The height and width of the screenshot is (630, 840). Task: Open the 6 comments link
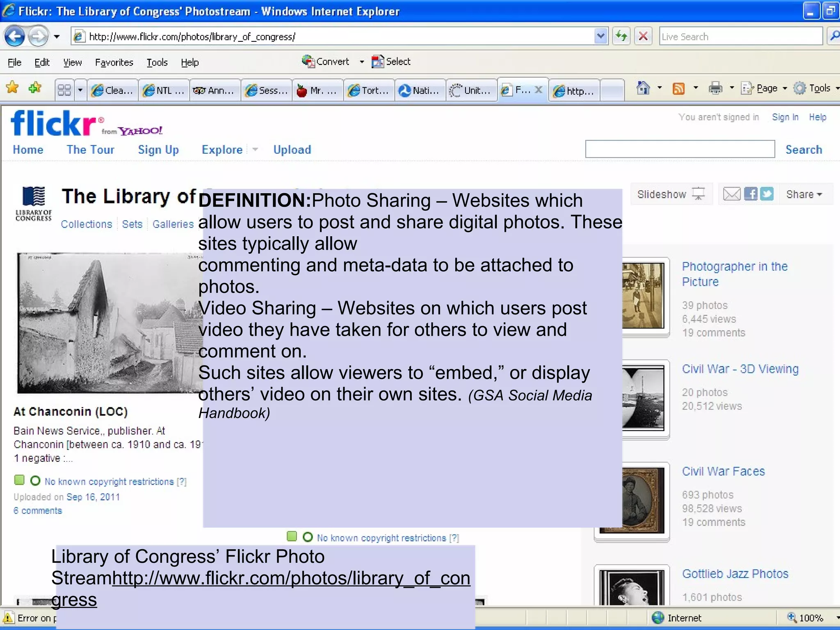pos(38,511)
